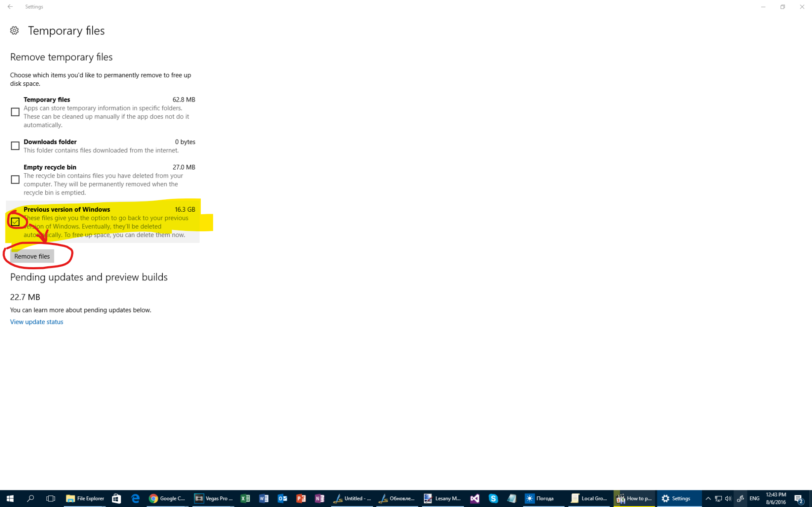The height and width of the screenshot is (507, 812).
Task: Tick the Downloads folder checkbox
Action: click(15, 146)
